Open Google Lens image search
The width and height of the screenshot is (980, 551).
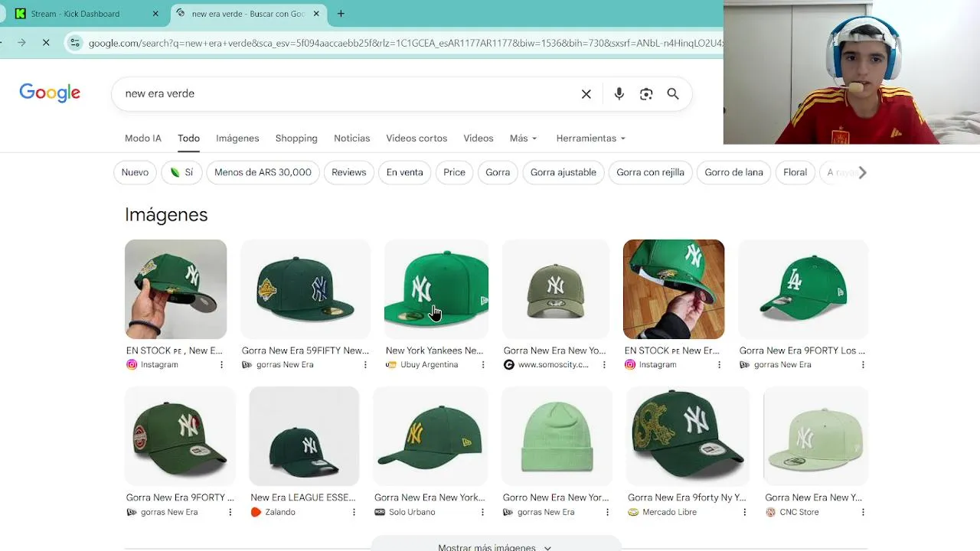[646, 94]
